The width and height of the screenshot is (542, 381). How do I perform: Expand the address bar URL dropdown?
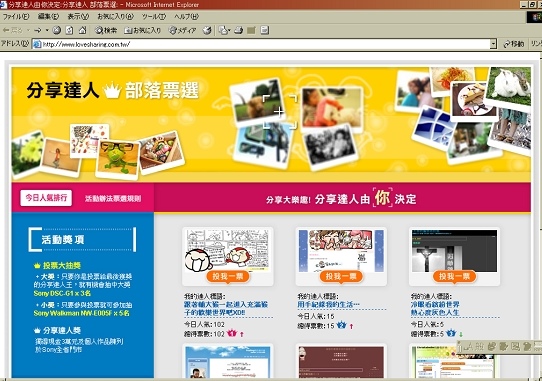493,44
